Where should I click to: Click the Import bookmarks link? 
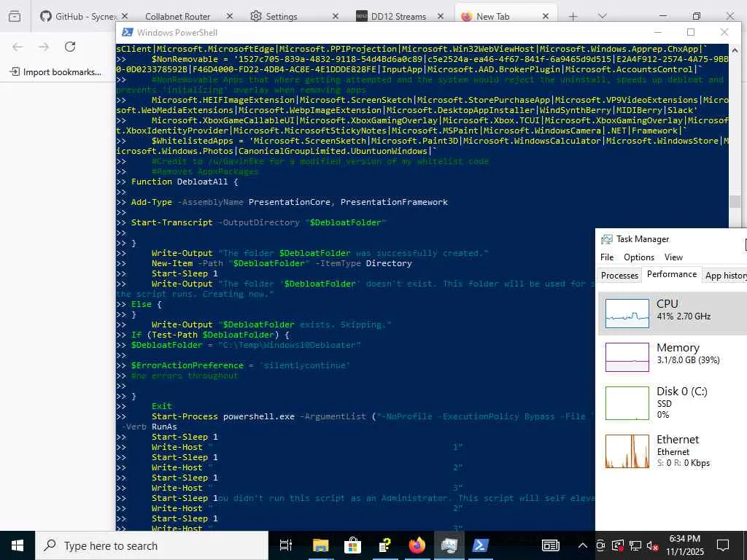[x=56, y=72]
